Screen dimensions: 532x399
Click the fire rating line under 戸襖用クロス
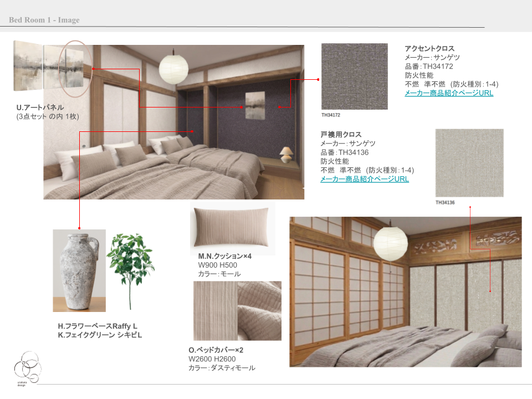pyautogui.click(x=367, y=170)
